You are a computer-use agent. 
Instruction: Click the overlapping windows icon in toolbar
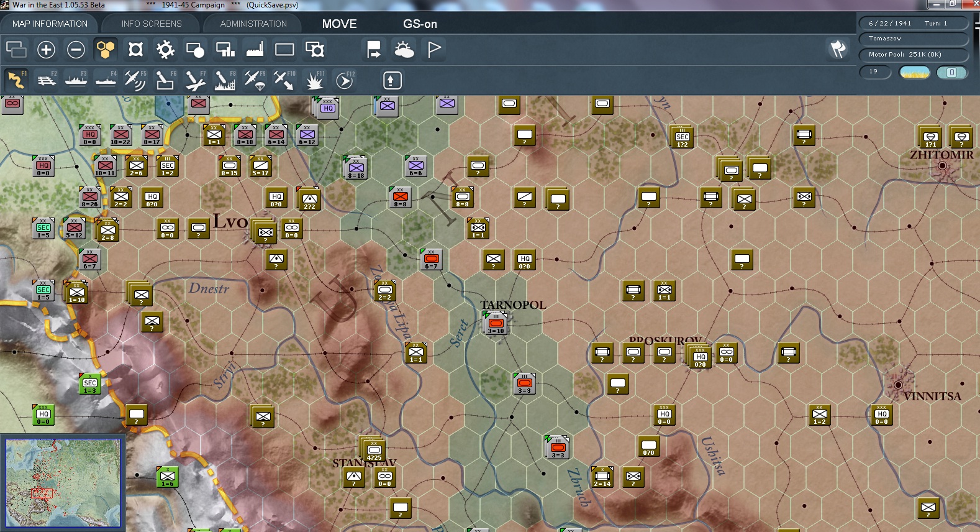point(16,49)
